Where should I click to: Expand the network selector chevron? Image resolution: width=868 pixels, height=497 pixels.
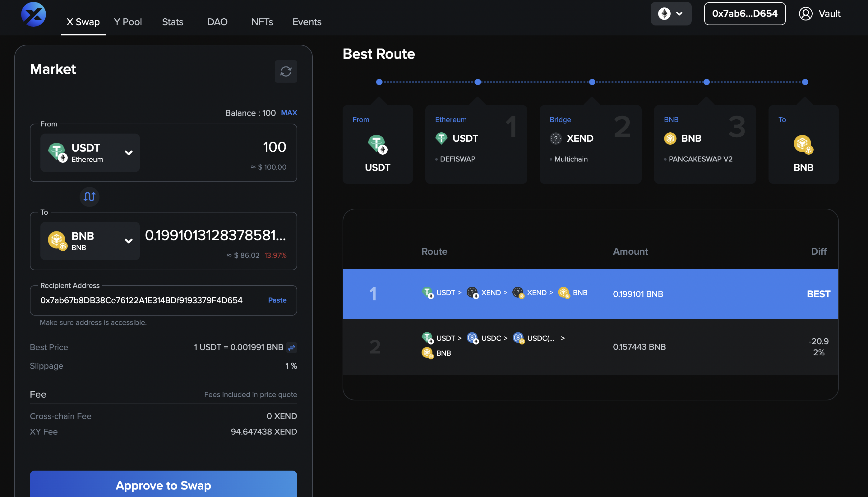click(679, 14)
